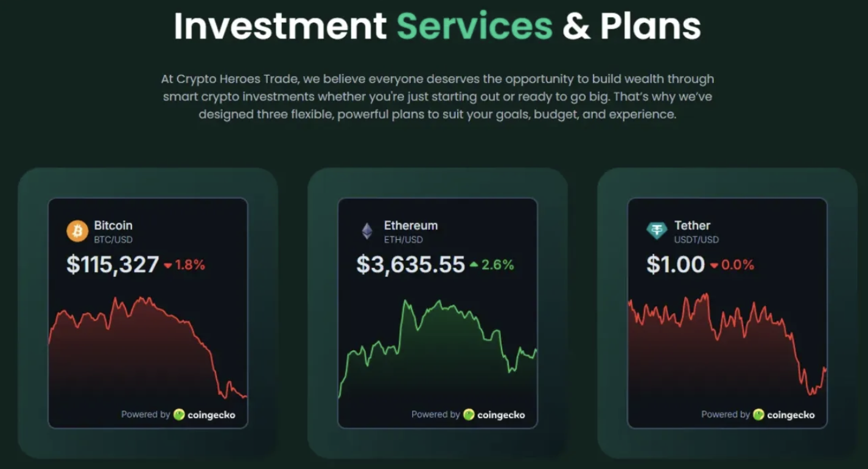
Task: Click the green up arrow beside 2.6%
Action: click(474, 265)
